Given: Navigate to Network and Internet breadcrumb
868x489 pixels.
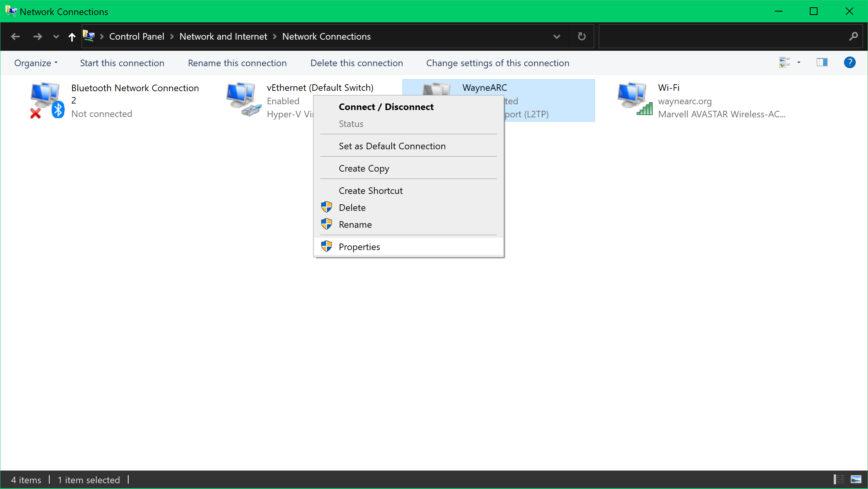Looking at the screenshot, I should pos(223,37).
